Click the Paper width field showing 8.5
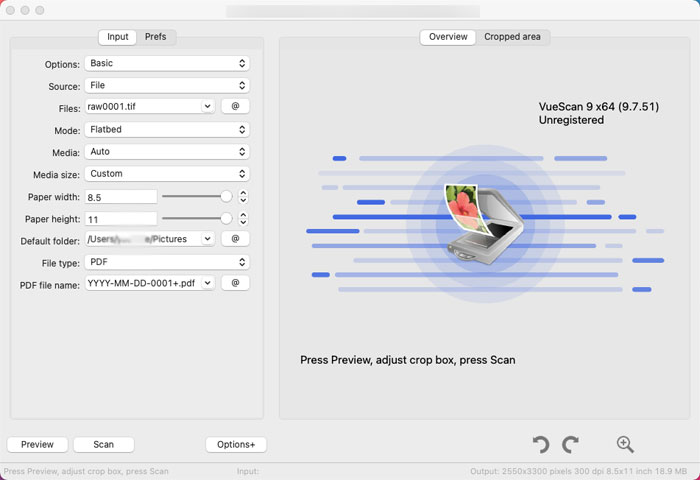 (121, 197)
